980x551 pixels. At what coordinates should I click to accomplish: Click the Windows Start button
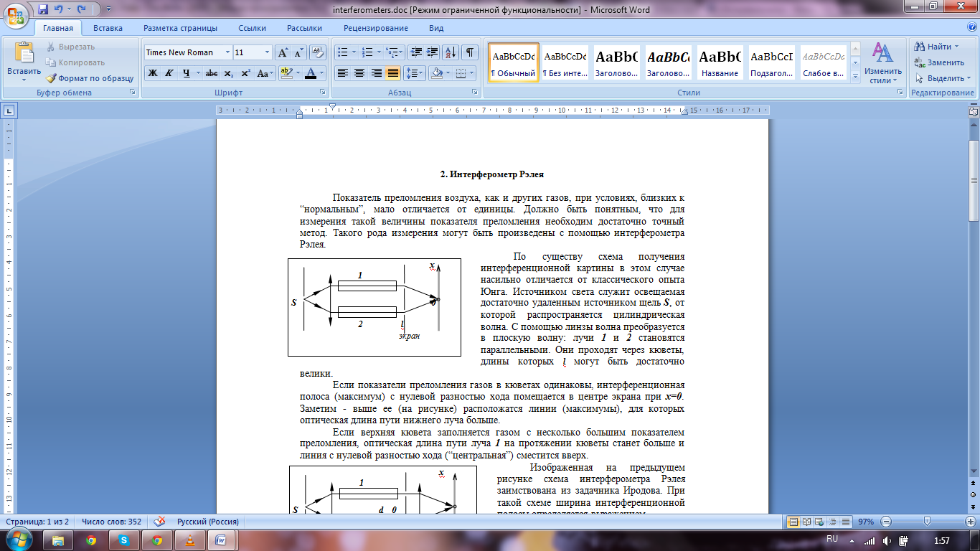[x=19, y=539]
